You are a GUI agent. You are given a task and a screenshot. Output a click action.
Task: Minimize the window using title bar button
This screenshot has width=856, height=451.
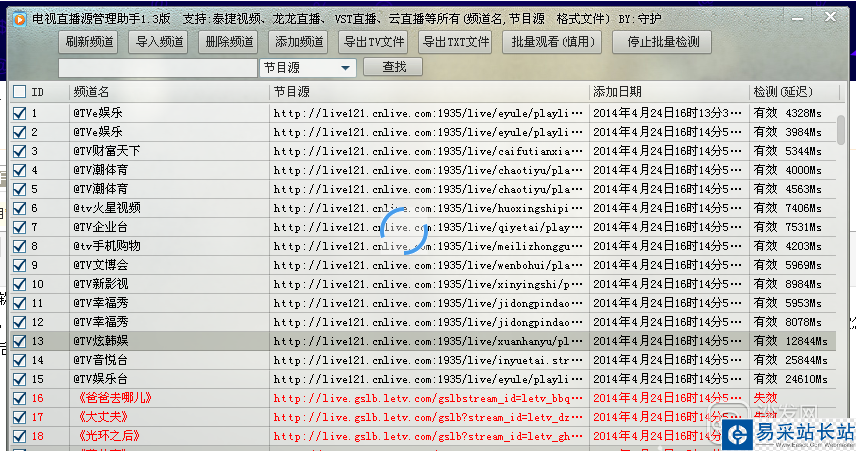point(798,19)
